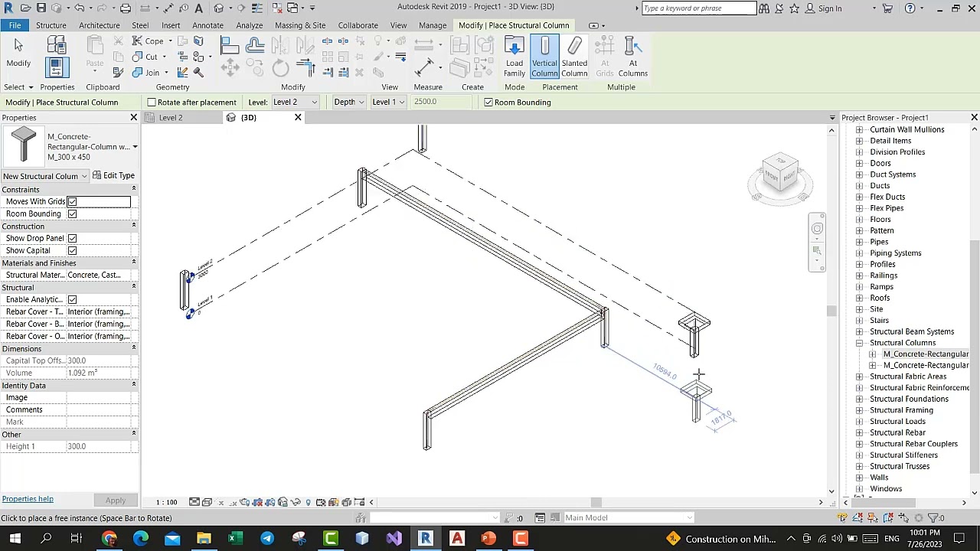Click the view horizontal scrollbar
Viewport: 980px width, 551px height.
point(596,503)
